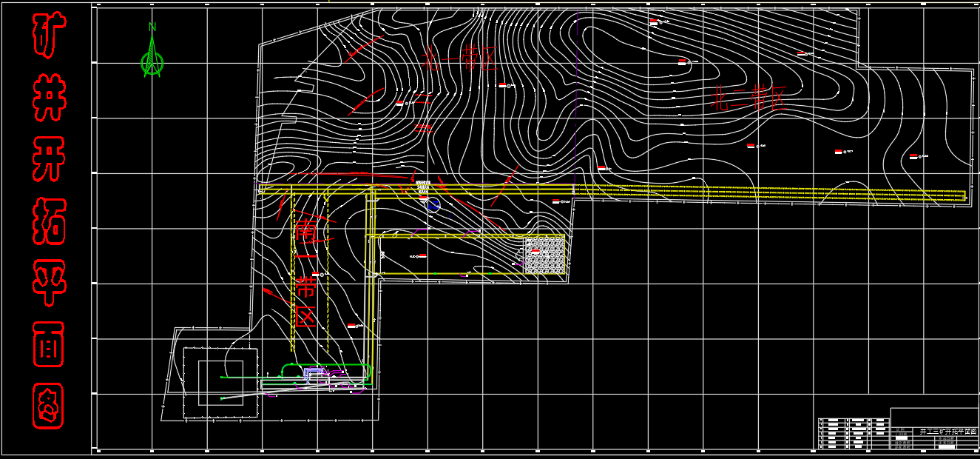Viewport: 980px width, 459px height.
Task: Select the red 带 character in south zone
Action: tap(305, 287)
